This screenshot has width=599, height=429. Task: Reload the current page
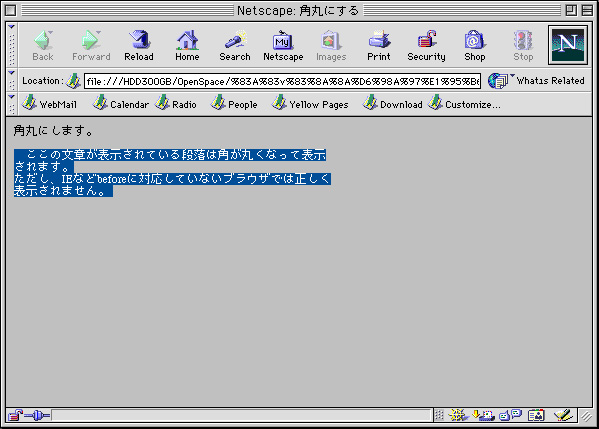[x=139, y=45]
